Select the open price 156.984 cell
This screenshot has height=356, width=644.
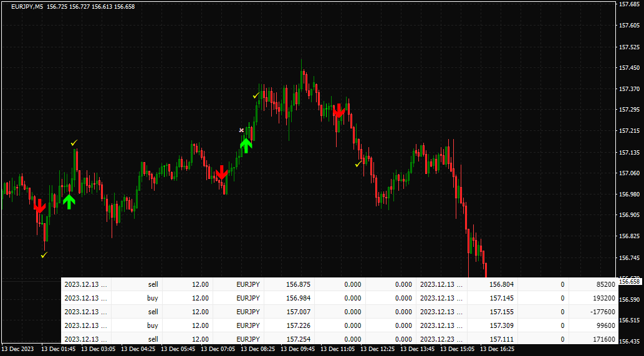pyautogui.click(x=289, y=298)
